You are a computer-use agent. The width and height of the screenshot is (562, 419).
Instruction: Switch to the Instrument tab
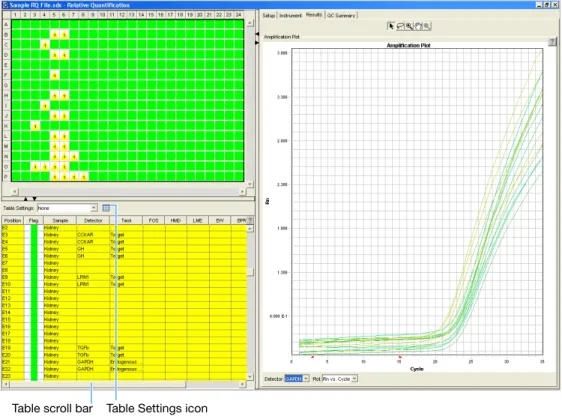pyautogui.click(x=290, y=15)
